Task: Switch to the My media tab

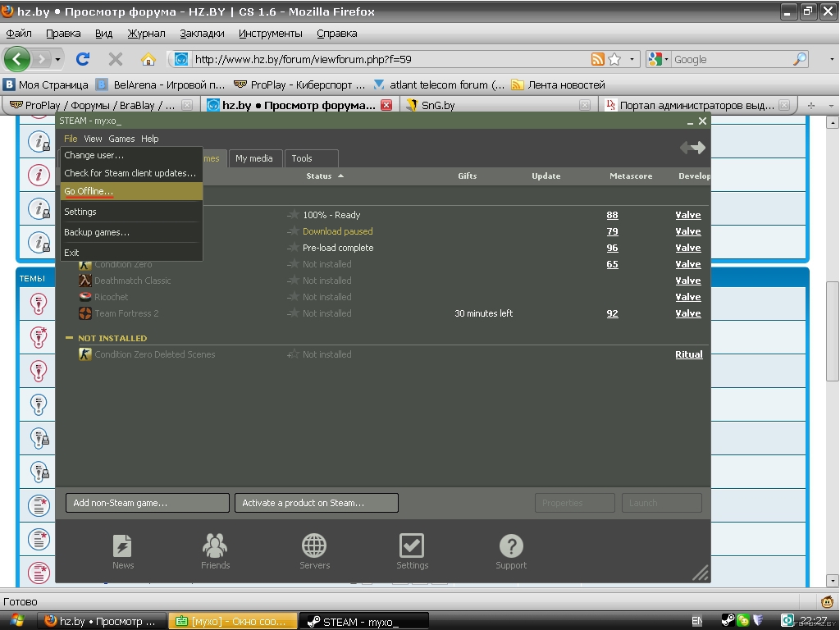Action: pos(254,158)
